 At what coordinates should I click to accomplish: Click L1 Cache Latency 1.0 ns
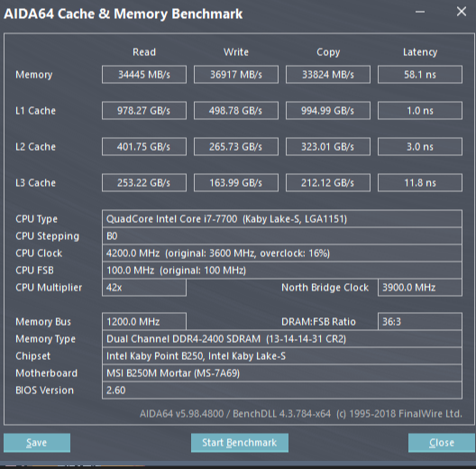pyautogui.click(x=420, y=111)
